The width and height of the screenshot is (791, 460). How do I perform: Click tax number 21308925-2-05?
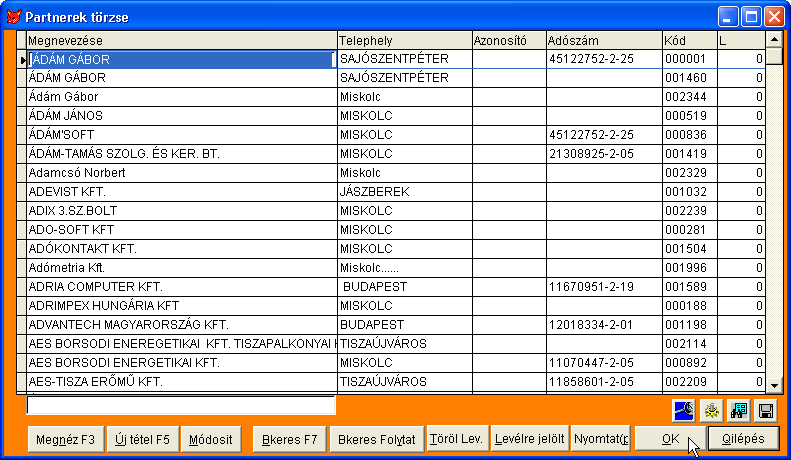tap(604, 154)
